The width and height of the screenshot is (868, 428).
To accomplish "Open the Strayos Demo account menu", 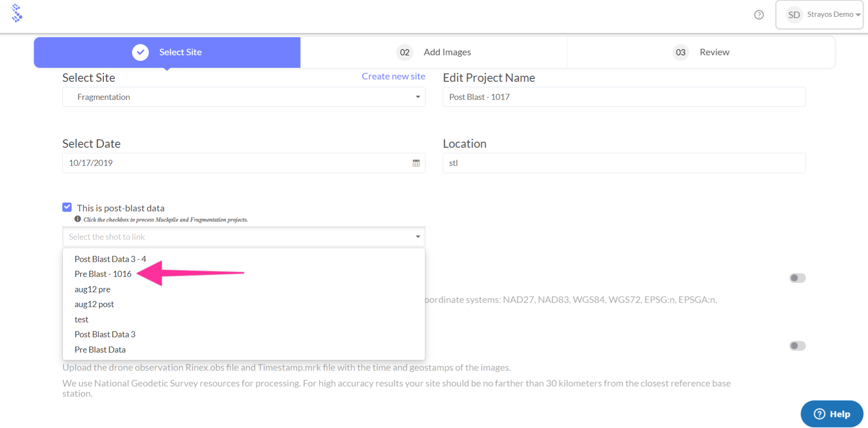I will point(833,15).
